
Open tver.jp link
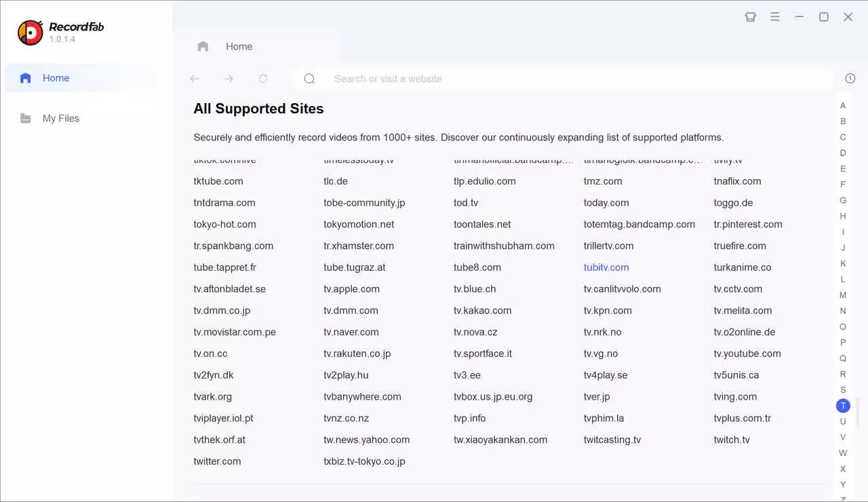pyautogui.click(x=597, y=397)
